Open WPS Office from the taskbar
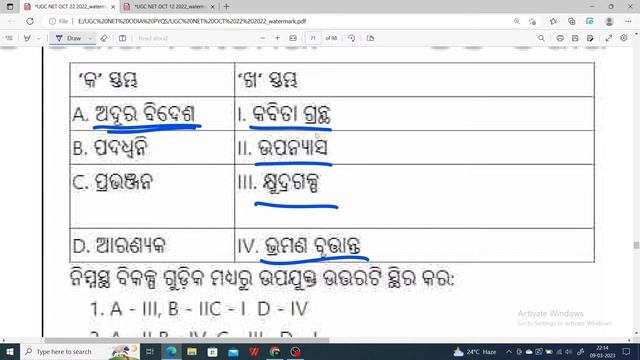The image size is (640, 360). 254,351
